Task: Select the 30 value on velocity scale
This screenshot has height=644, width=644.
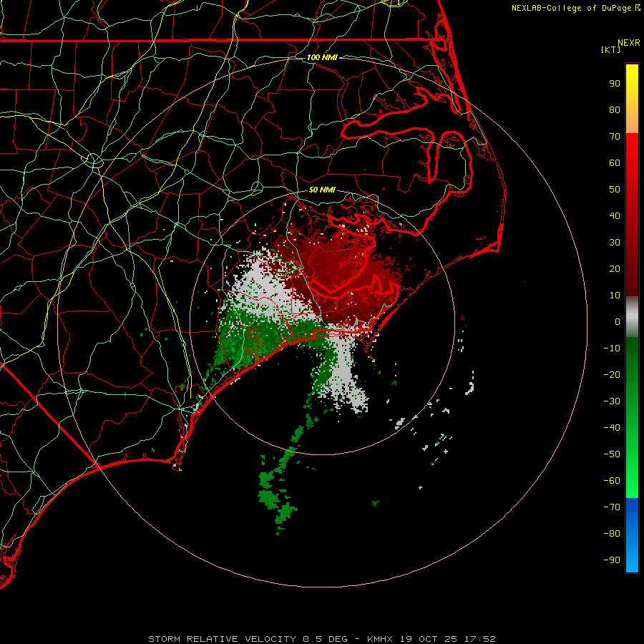Action: tap(615, 243)
